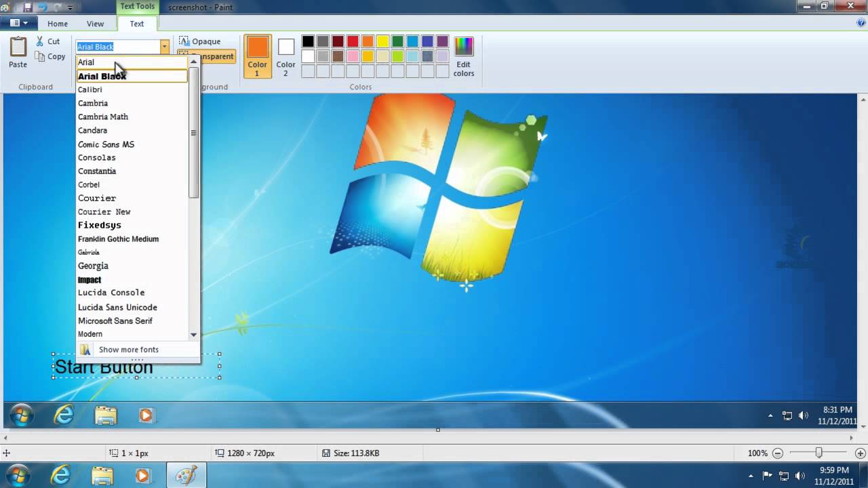Collapse the font family dropdown arrow
The width and height of the screenshot is (868, 488).
[x=165, y=47]
